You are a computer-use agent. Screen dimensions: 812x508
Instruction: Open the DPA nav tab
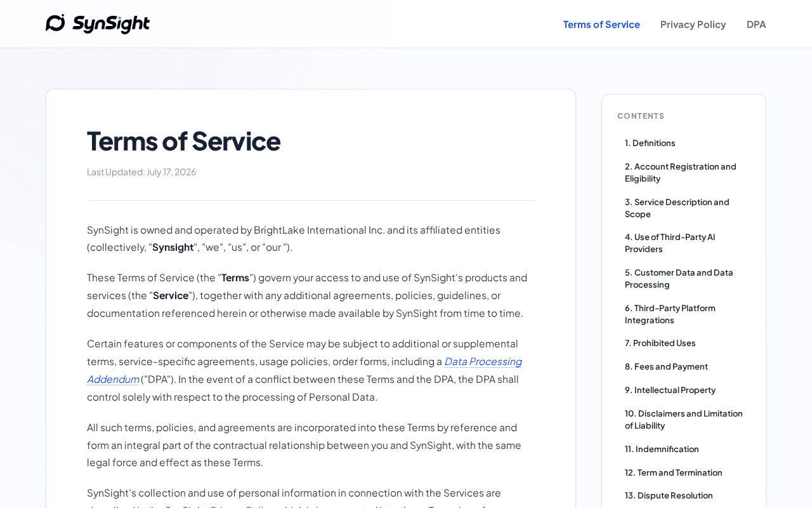[x=756, y=24]
